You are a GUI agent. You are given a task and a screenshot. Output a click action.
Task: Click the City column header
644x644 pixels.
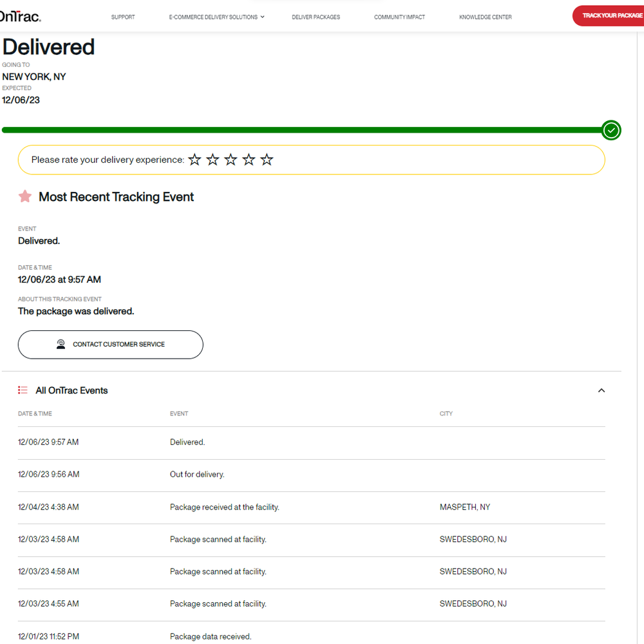[x=446, y=413]
